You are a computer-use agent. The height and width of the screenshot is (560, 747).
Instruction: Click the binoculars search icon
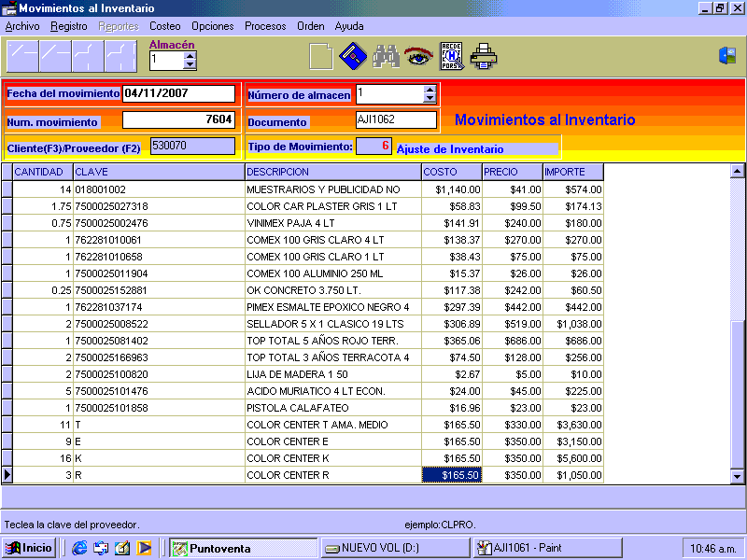[x=385, y=57]
